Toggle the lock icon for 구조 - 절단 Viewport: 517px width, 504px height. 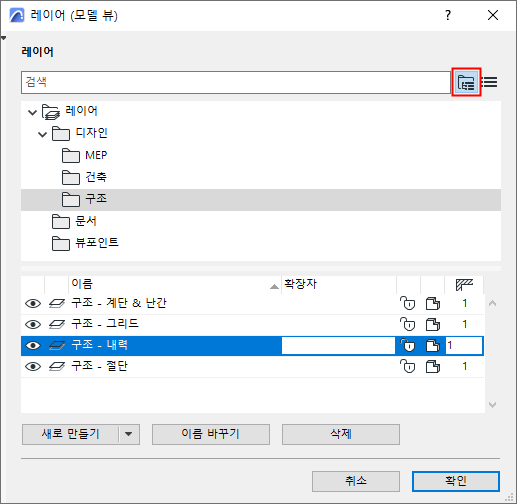pyautogui.click(x=408, y=366)
